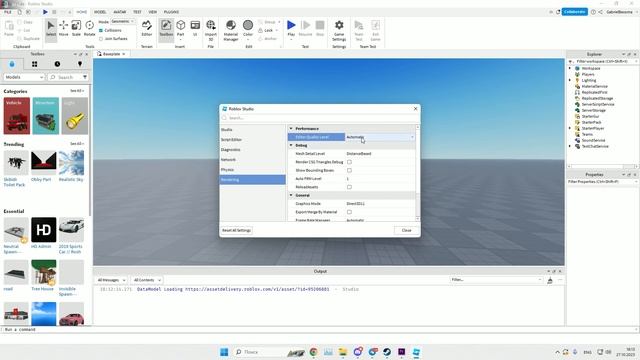Choose the Rotate tool

click(x=89, y=29)
